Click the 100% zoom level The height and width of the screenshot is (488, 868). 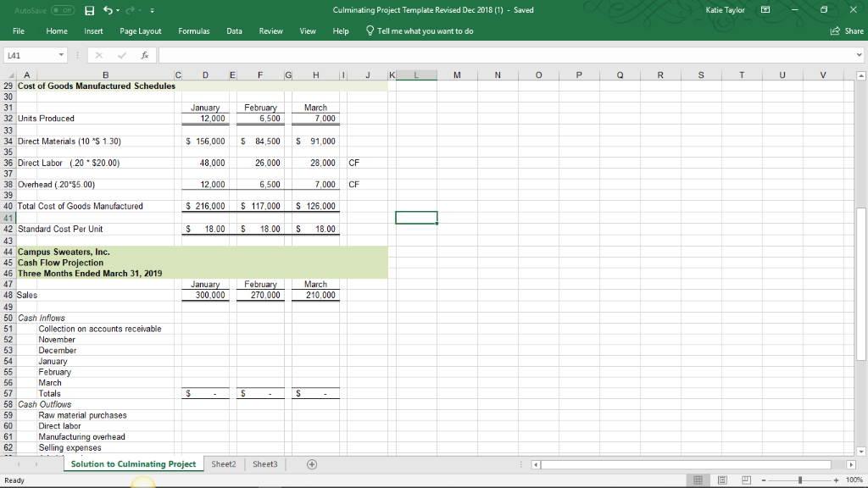coord(854,480)
